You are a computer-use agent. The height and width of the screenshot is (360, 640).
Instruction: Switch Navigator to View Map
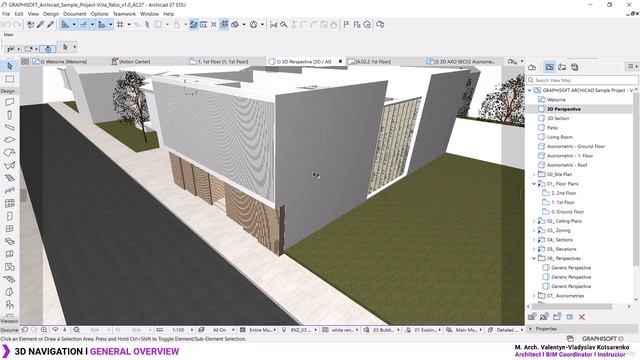tap(549, 67)
